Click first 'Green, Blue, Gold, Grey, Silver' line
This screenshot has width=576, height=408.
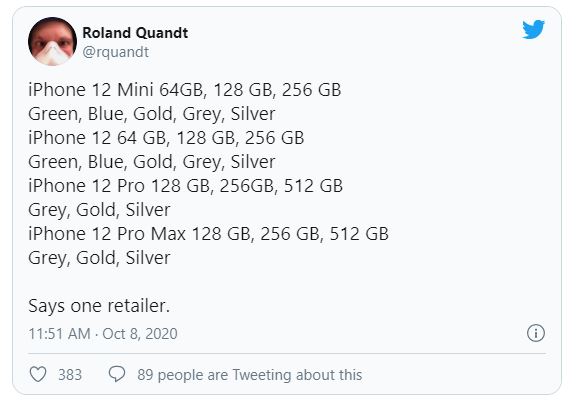click(x=152, y=114)
